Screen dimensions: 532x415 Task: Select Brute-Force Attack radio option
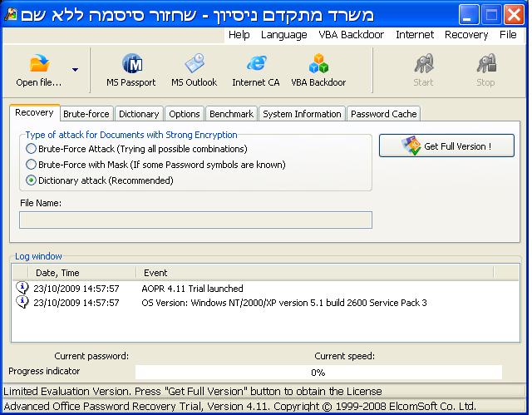[32, 149]
